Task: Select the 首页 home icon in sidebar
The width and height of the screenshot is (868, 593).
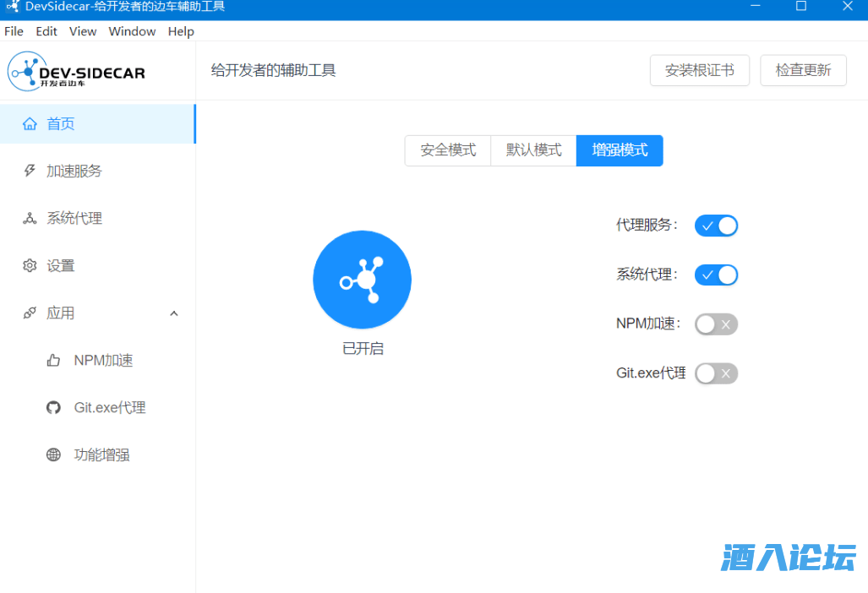Action: [x=30, y=122]
